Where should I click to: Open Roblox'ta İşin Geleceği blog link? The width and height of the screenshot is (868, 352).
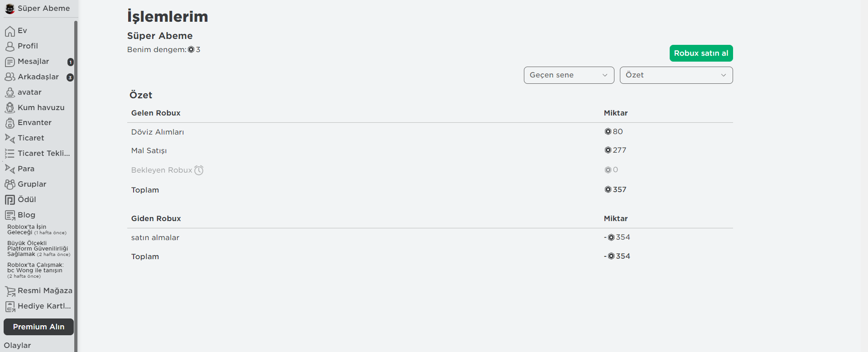pos(37,230)
